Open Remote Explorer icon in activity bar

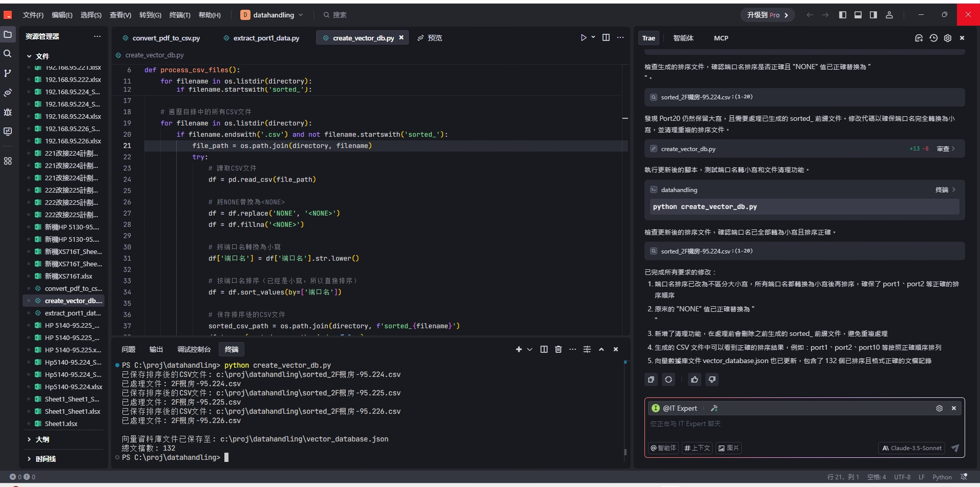pyautogui.click(x=8, y=132)
